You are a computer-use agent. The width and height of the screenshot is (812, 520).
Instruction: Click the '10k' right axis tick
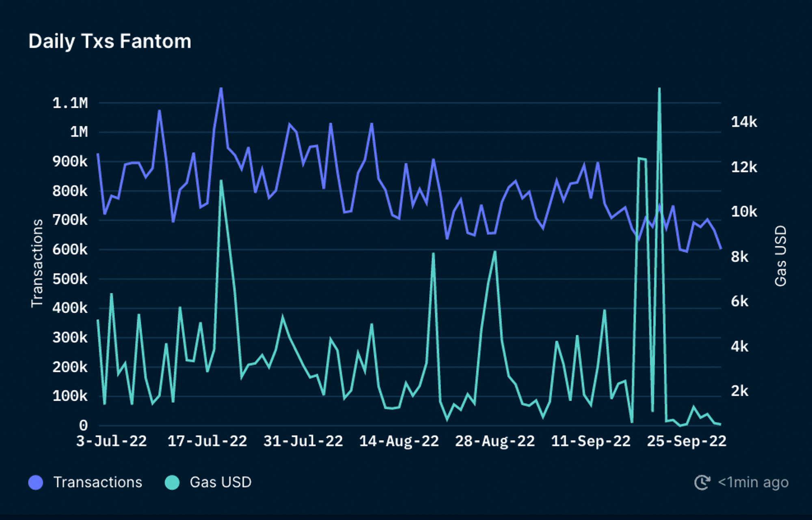pyautogui.click(x=744, y=212)
